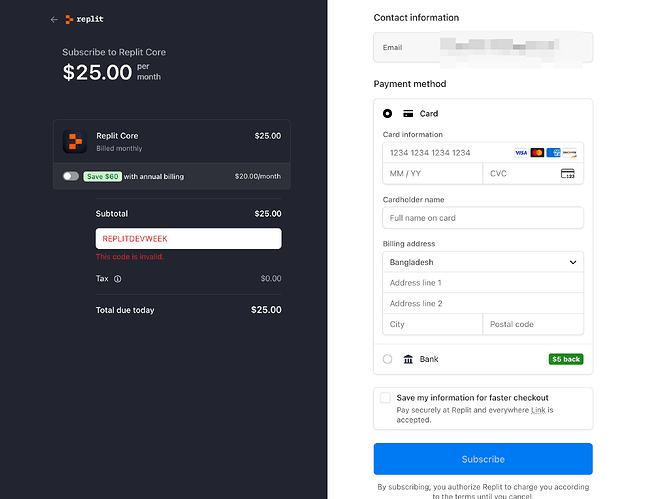Enable the annual billing toggle
This screenshot has height=499, width=666.
click(71, 176)
